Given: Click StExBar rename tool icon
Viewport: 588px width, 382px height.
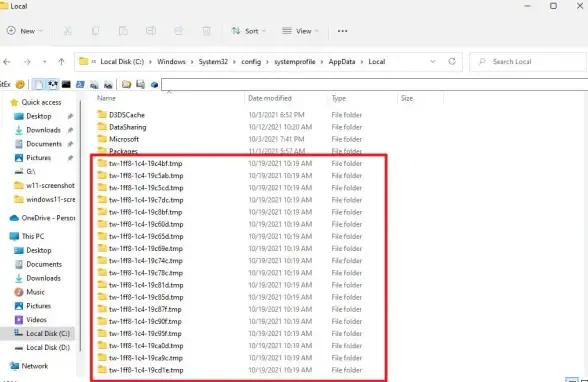Looking at the screenshot, I should point(141,84).
